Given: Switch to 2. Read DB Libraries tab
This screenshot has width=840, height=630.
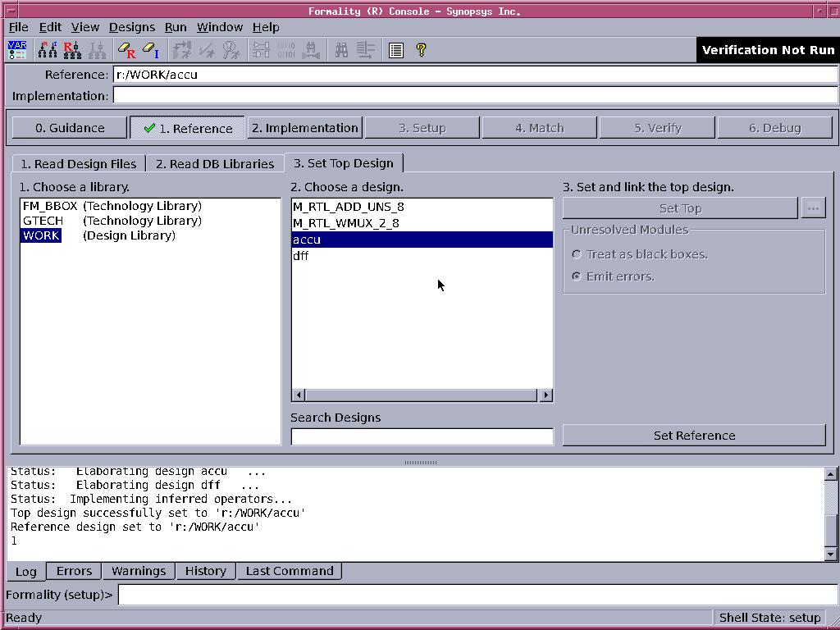Looking at the screenshot, I should 215,164.
